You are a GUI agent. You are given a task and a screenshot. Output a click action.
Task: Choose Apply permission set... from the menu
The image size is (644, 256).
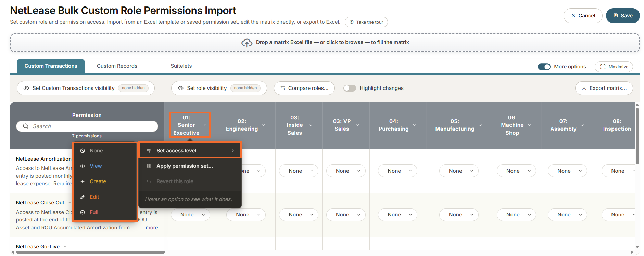(x=190, y=166)
